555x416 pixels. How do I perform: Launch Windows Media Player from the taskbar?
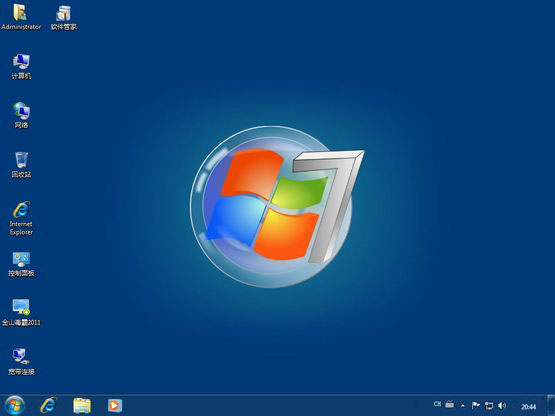pyautogui.click(x=115, y=405)
